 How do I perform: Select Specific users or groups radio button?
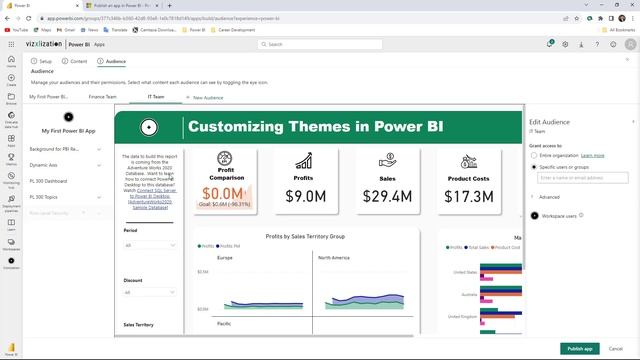[533, 167]
